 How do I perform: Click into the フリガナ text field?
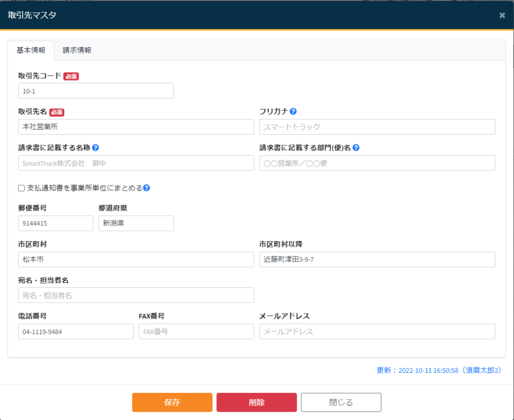(x=377, y=127)
